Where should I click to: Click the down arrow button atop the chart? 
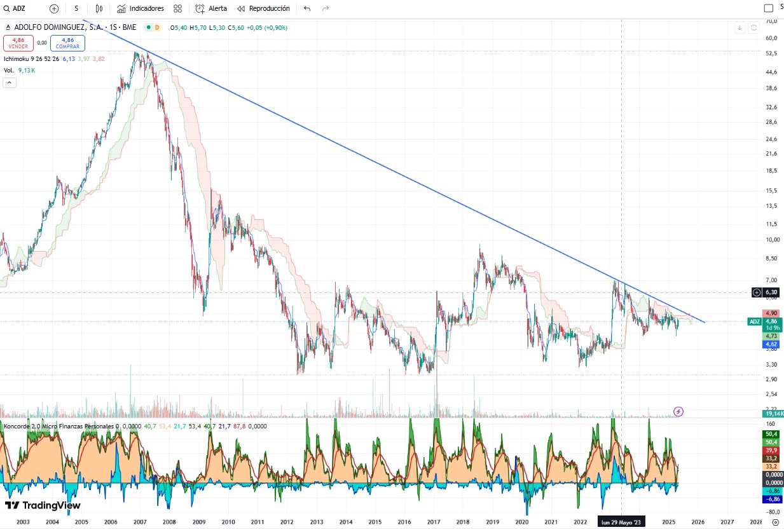pyautogui.click(x=740, y=27)
